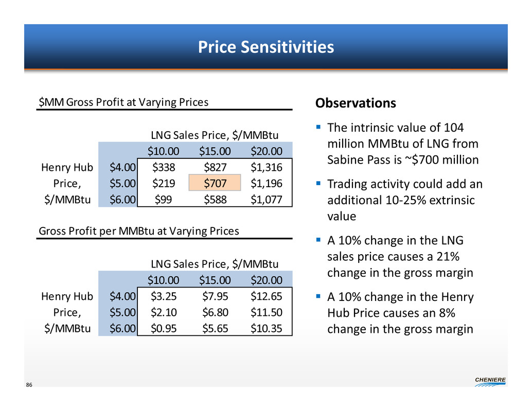The width and height of the screenshot is (532, 411).
Task: Click the Cheniere logo
Action: 490,381
